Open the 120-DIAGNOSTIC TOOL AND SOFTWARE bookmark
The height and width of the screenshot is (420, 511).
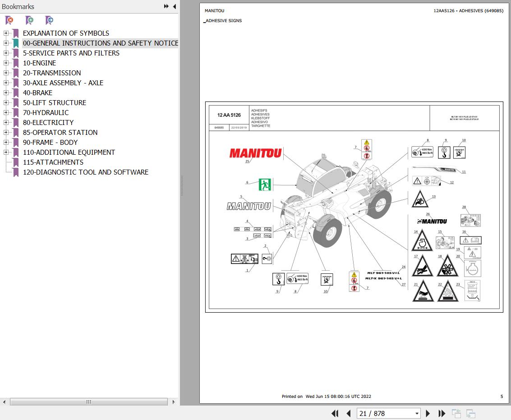(x=85, y=172)
